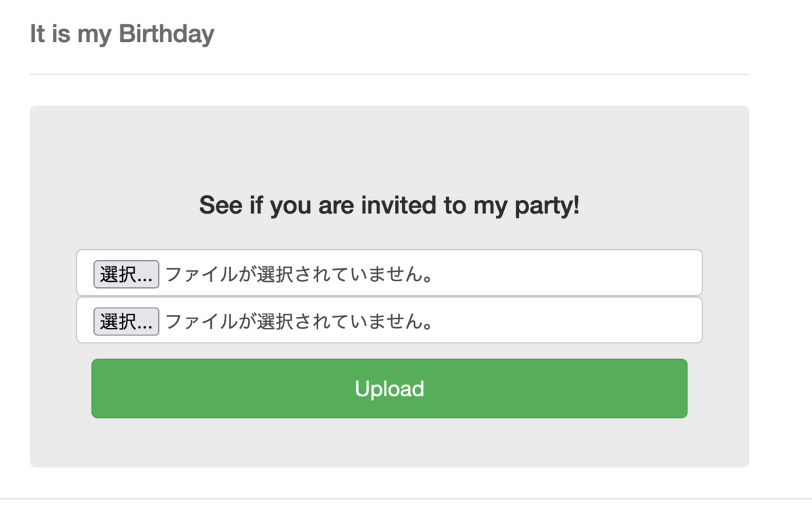Click the first 選択... file chooser button
Image resolution: width=812 pixels, height=505 pixels.
coord(126,274)
